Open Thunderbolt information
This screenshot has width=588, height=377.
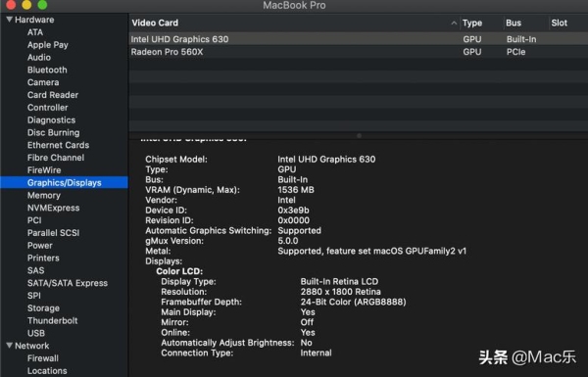coord(53,321)
